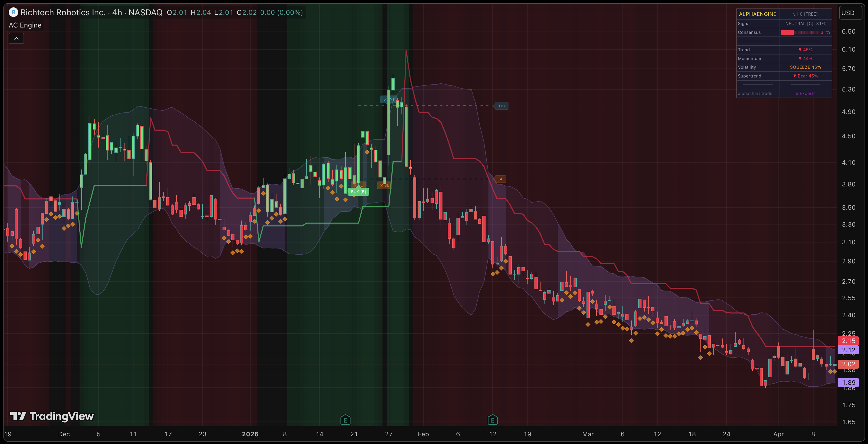Click '2026' on the time axis
This screenshot has height=444, width=868.
coord(250,434)
